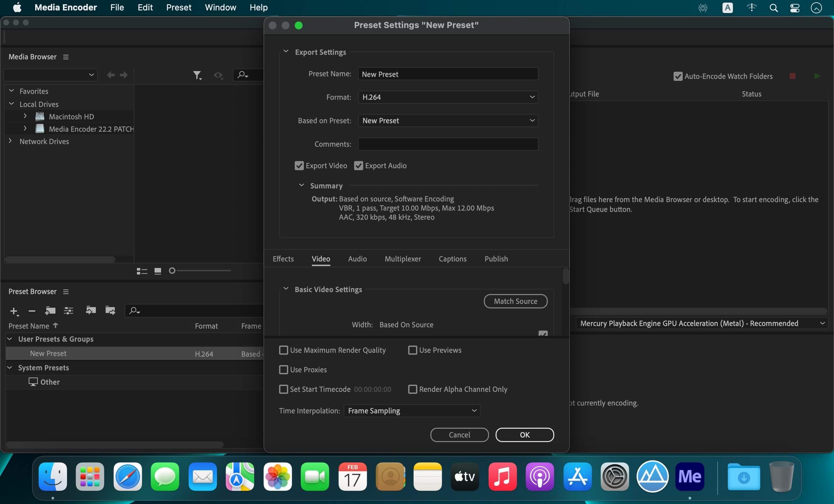Screen dimensions: 834x504
Task: Toggle Auto-Encode Watch Folders checkbox
Action: pos(678,76)
